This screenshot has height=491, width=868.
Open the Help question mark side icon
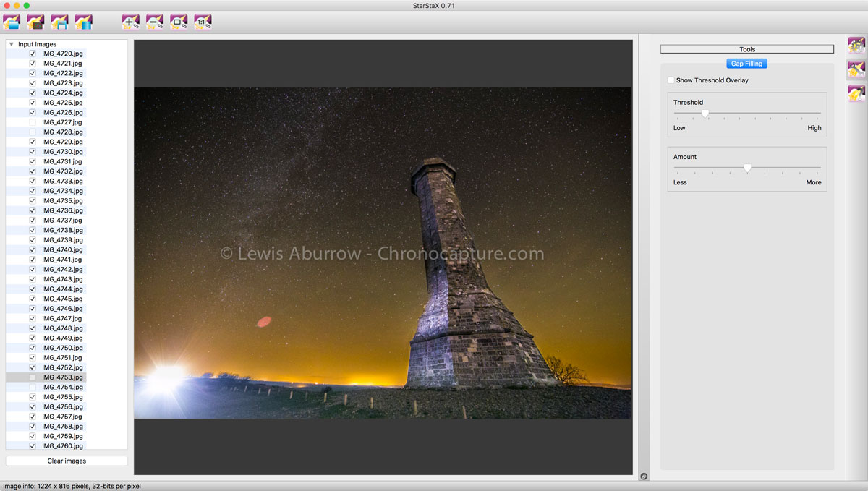point(856,94)
